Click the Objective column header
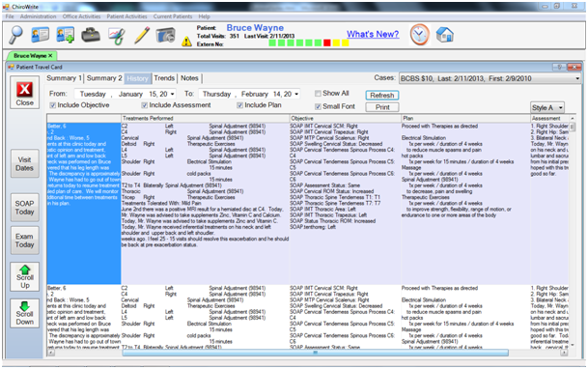 345,118
